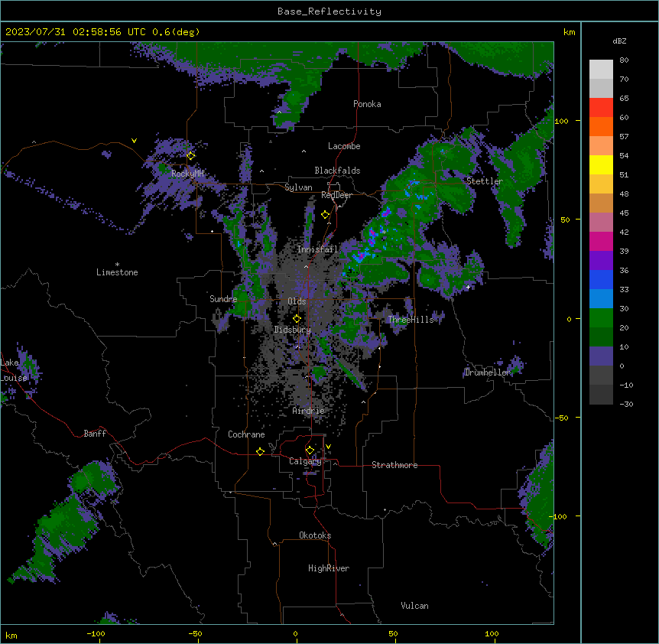The width and height of the screenshot is (659, 644).
Task: Click the yellow 54 dBZ legend swatch
Action: (601, 164)
